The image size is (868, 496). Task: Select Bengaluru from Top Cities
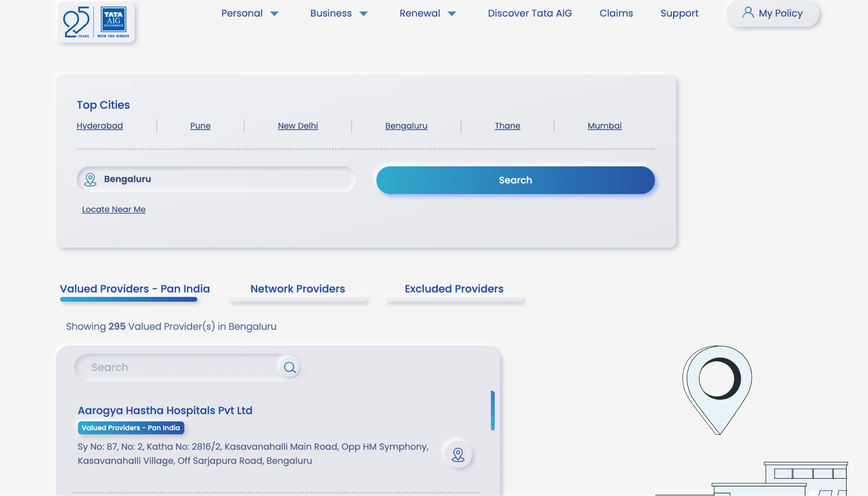pyautogui.click(x=406, y=126)
